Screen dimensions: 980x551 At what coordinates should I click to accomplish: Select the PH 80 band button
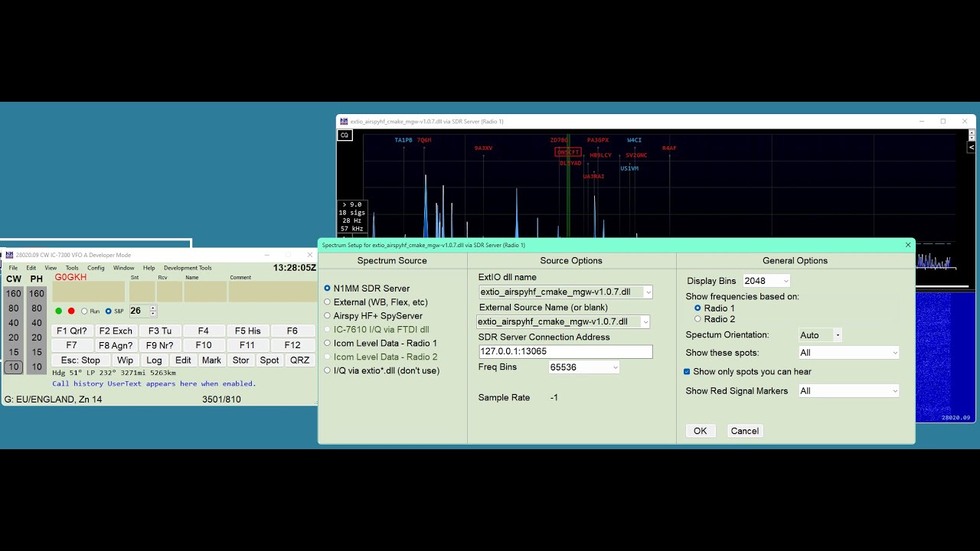click(x=37, y=308)
